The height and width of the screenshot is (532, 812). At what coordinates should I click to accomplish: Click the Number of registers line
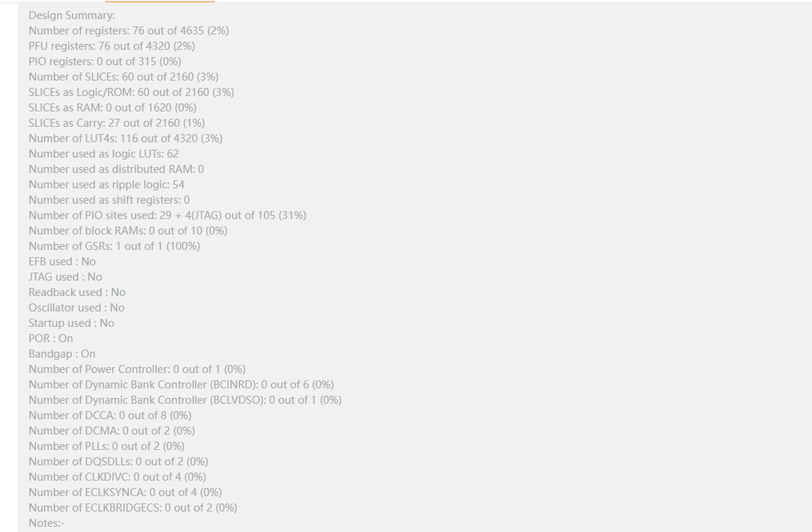(x=129, y=31)
